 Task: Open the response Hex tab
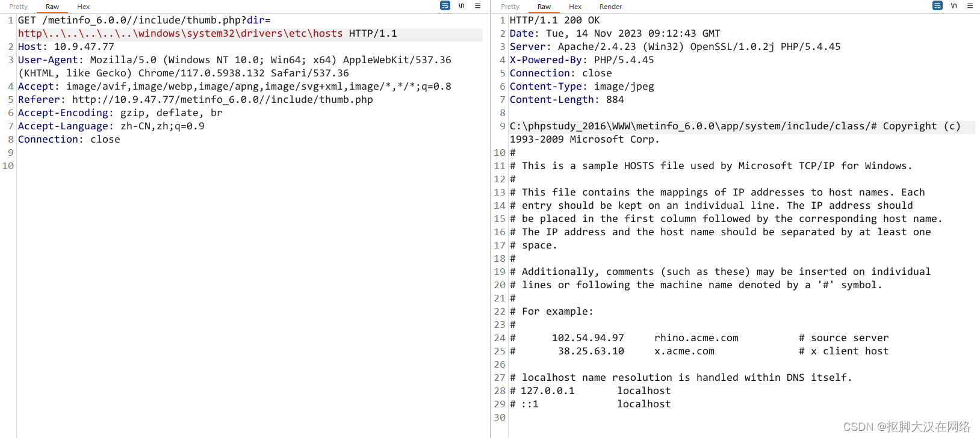[575, 7]
